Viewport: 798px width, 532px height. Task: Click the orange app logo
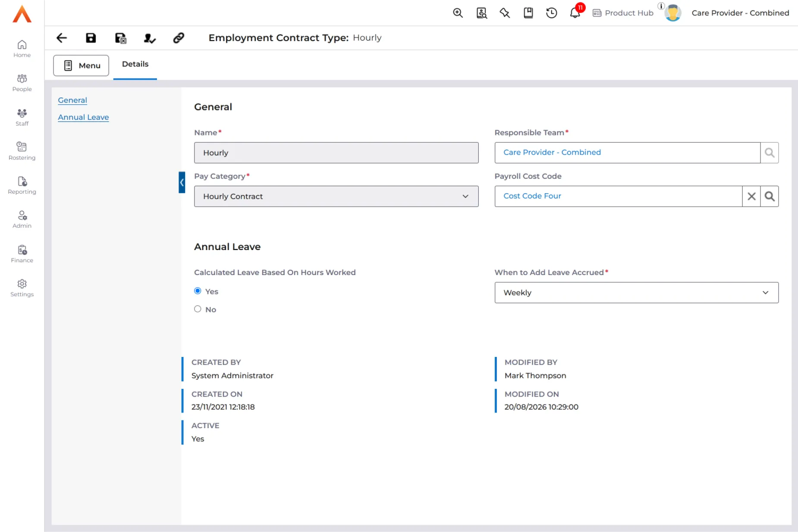(x=22, y=14)
